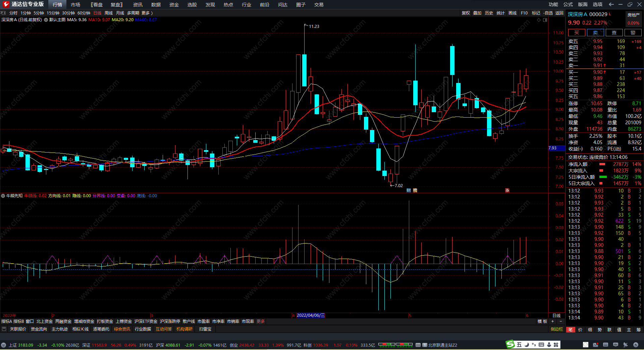
Task: Click the gear icon beside 默认主图
Action: coord(46,20)
